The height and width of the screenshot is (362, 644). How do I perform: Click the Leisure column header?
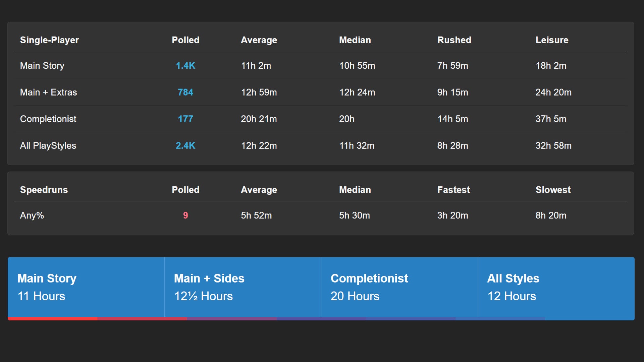click(x=552, y=40)
